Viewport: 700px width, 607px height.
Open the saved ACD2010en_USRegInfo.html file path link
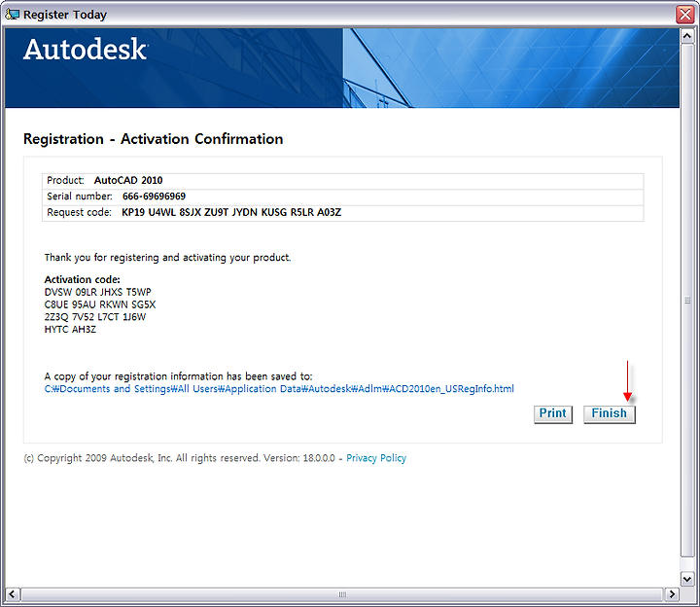(279, 389)
